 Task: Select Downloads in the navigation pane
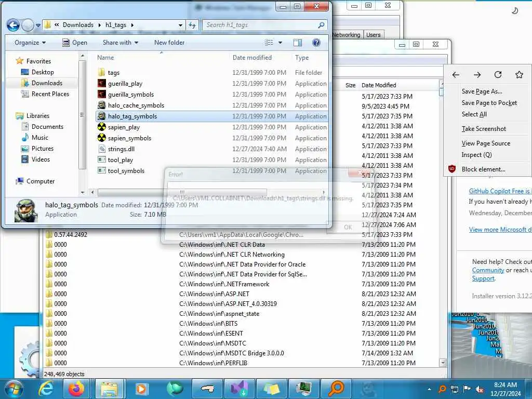[47, 83]
